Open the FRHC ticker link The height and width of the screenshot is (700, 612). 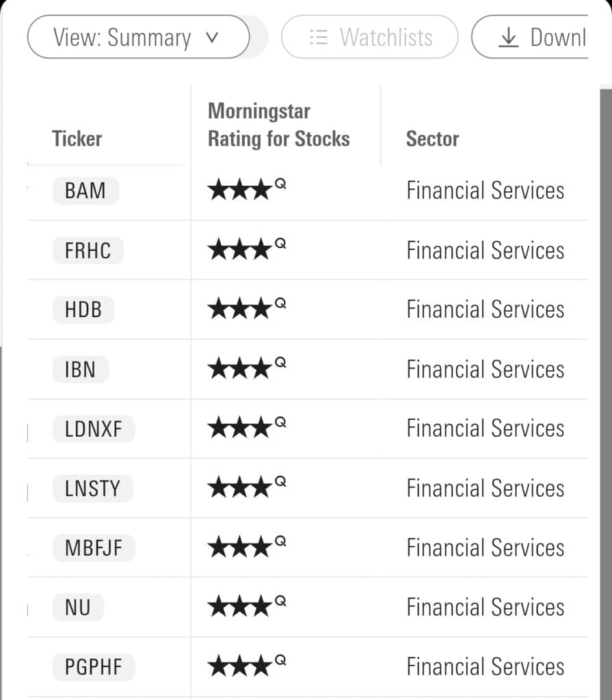pyautogui.click(x=88, y=250)
